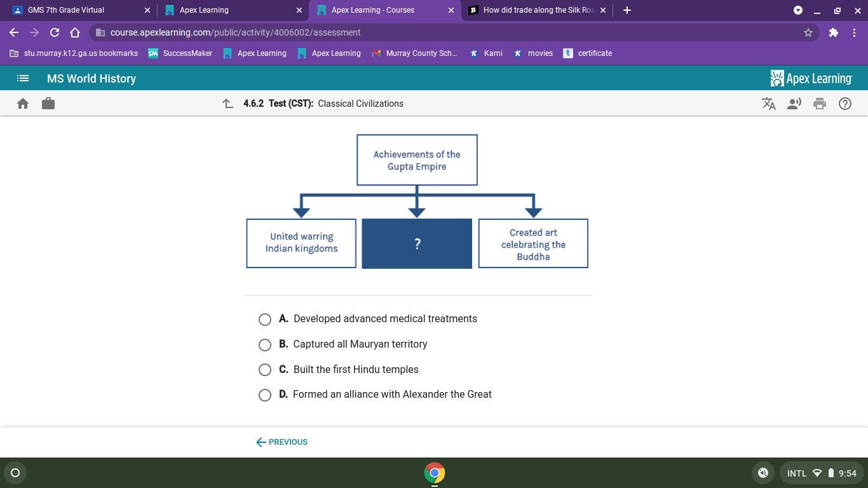Click the up-level arrow beside 4.6.2

(227, 104)
